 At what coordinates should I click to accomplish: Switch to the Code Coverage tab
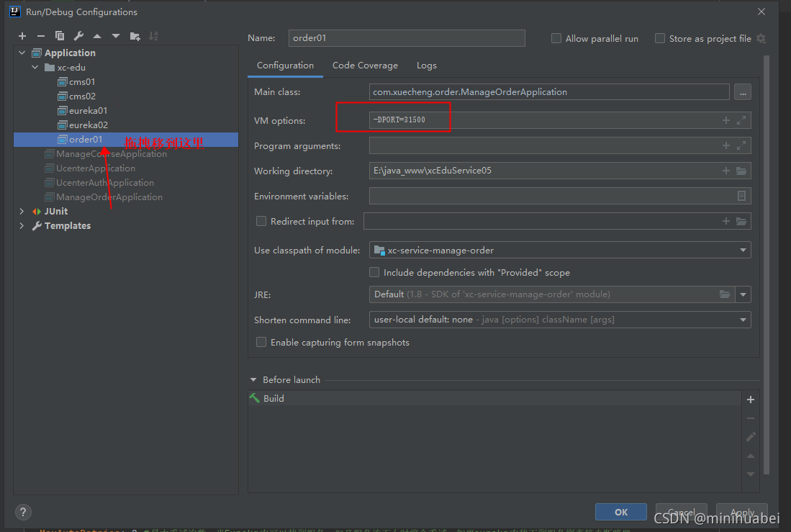(x=365, y=65)
